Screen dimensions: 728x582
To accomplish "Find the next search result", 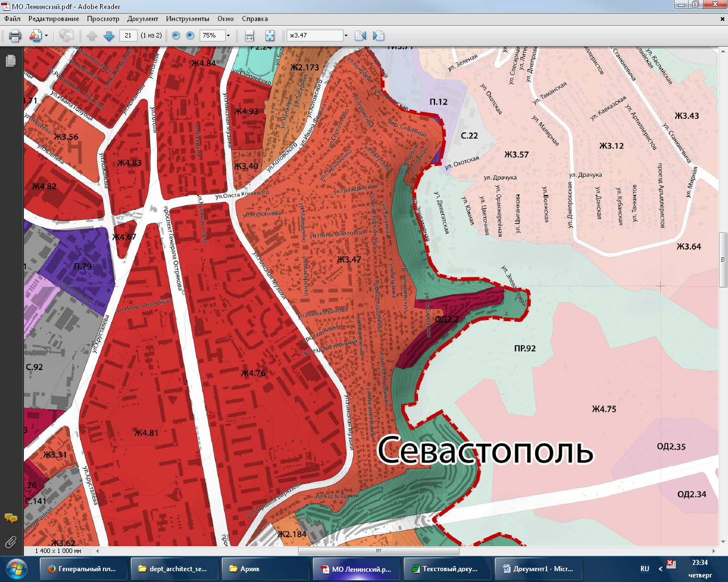I will [x=378, y=36].
